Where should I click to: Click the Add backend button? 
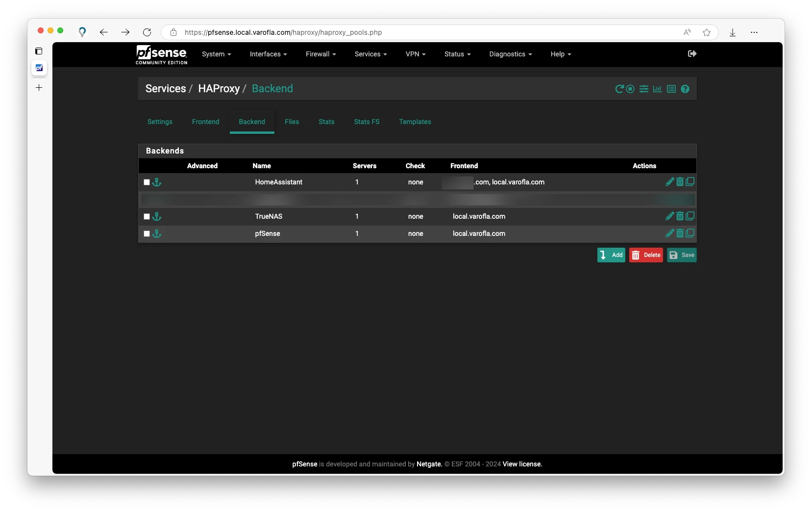point(611,255)
